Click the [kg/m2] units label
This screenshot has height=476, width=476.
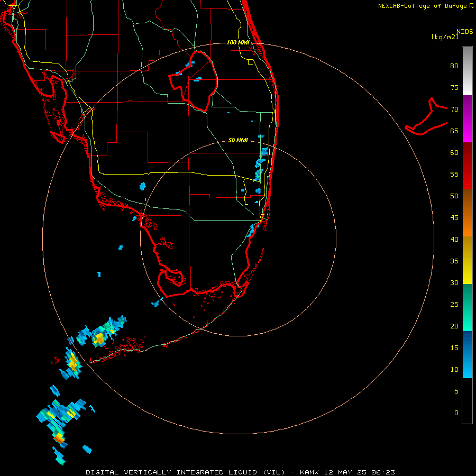coord(445,37)
